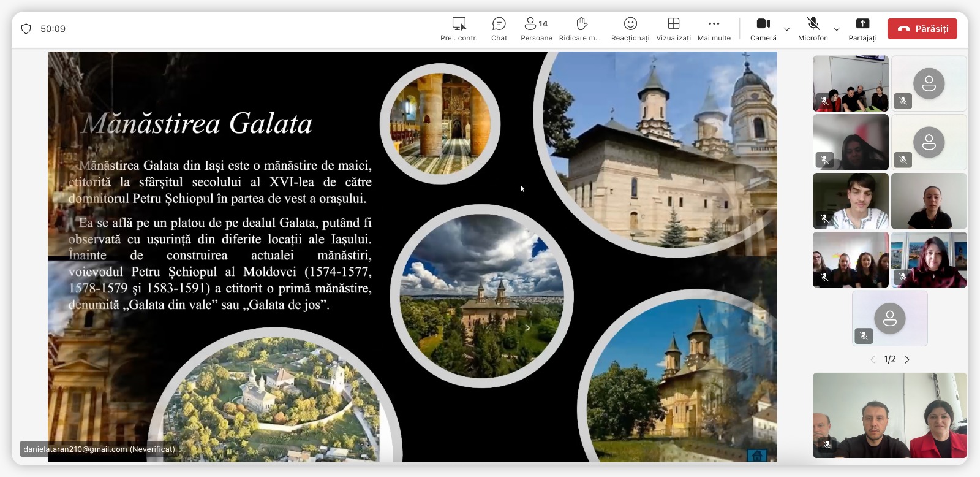Go to previous page of participant videos
This screenshot has height=477, width=980.
[x=873, y=360]
